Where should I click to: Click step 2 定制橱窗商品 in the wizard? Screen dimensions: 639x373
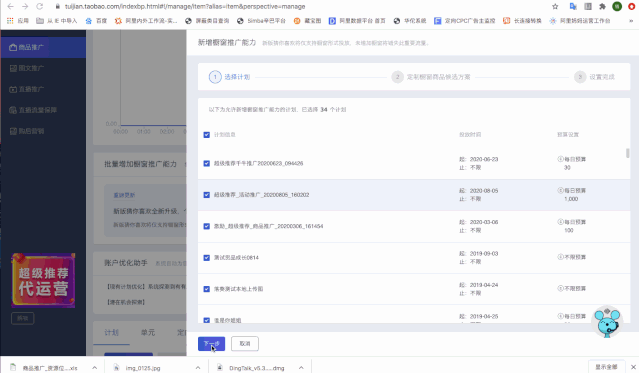coord(431,77)
